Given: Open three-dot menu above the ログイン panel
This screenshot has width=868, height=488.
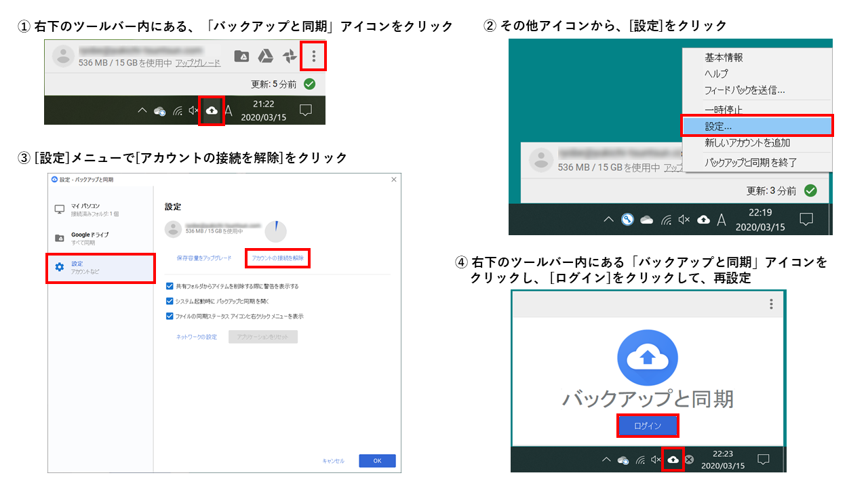Looking at the screenshot, I should click(x=771, y=304).
